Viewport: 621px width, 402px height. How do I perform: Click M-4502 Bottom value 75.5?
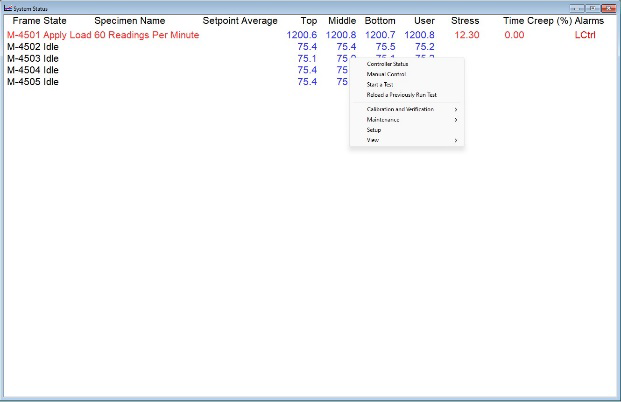(x=386, y=47)
